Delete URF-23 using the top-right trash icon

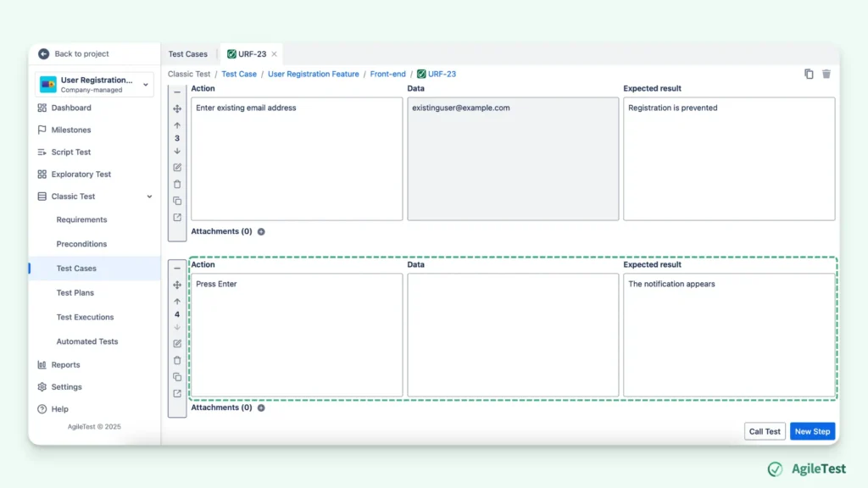click(x=826, y=75)
